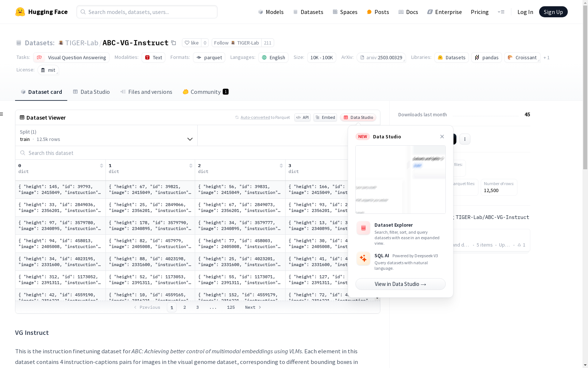
Task: Open the Enterprise page
Action: (x=444, y=12)
